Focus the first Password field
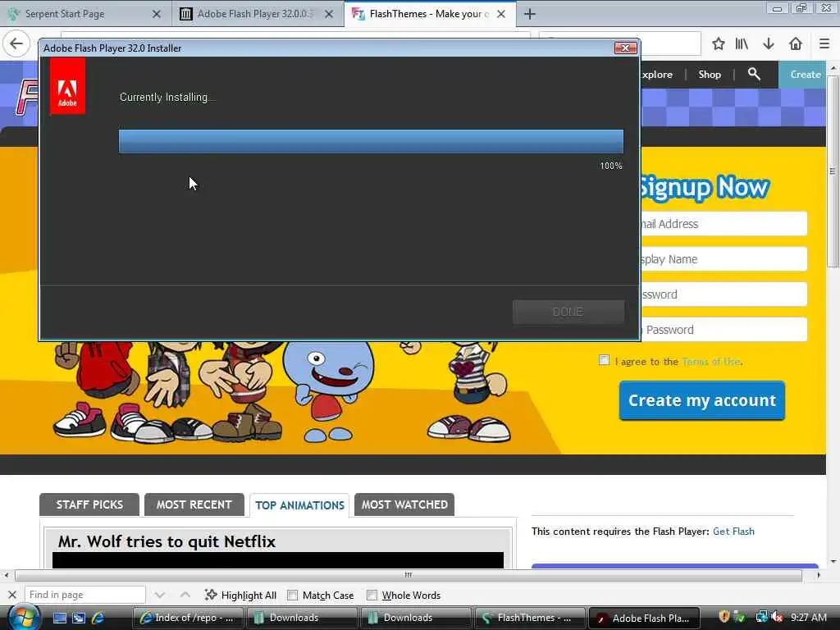This screenshot has width=840, height=630. coord(724,294)
